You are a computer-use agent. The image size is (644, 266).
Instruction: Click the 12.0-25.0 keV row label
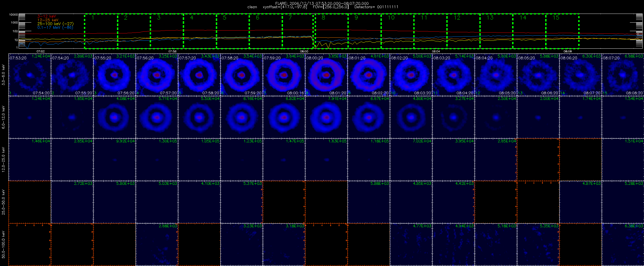3,160
